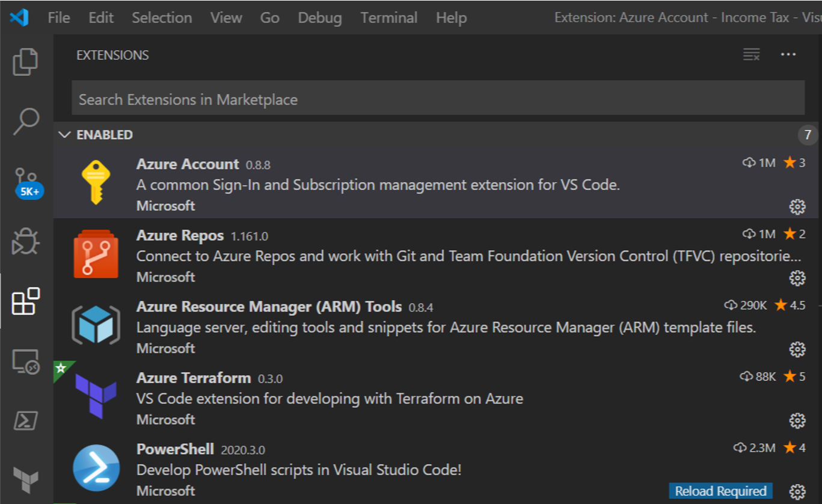Screen dimensions: 822x504
Task: Open the Views and More Actions menu
Action: pos(788,55)
